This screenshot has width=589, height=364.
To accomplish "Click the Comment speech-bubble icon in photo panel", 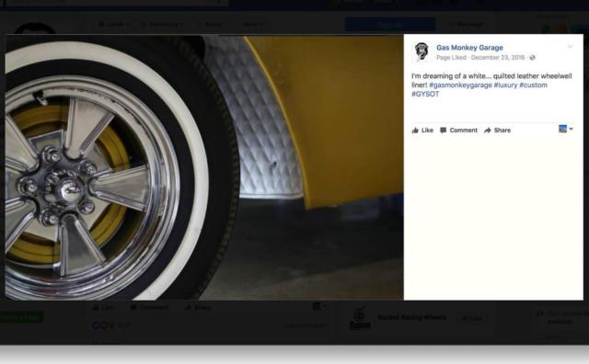I will [444, 131].
